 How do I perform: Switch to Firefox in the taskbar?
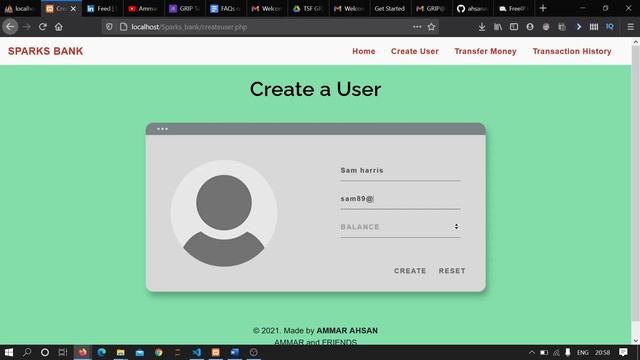(83, 352)
